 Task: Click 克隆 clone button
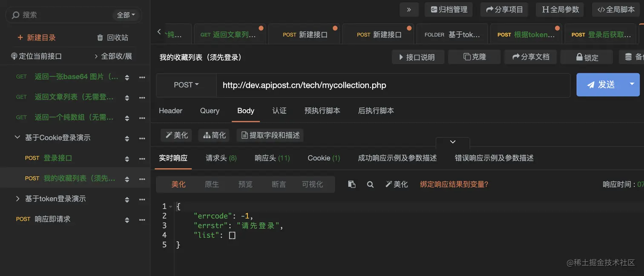coord(474,57)
